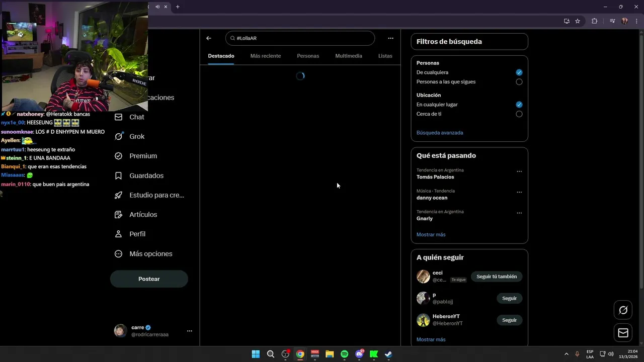Expand the system tray hidden icons
The image size is (644, 362).
[x=566, y=354]
